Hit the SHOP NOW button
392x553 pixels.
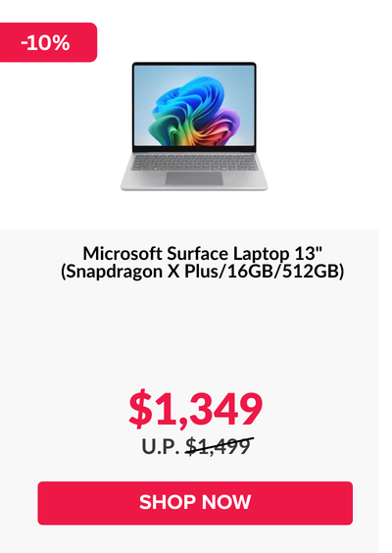(195, 503)
